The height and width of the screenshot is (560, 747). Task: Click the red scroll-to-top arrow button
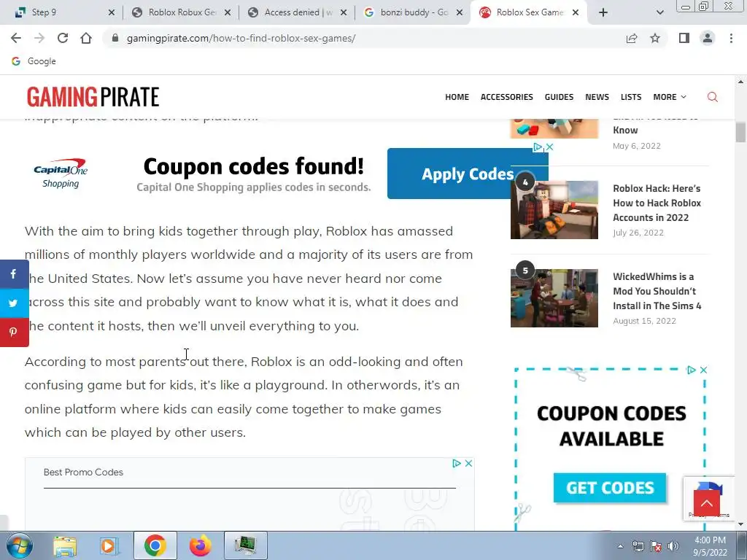(x=706, y=503)
